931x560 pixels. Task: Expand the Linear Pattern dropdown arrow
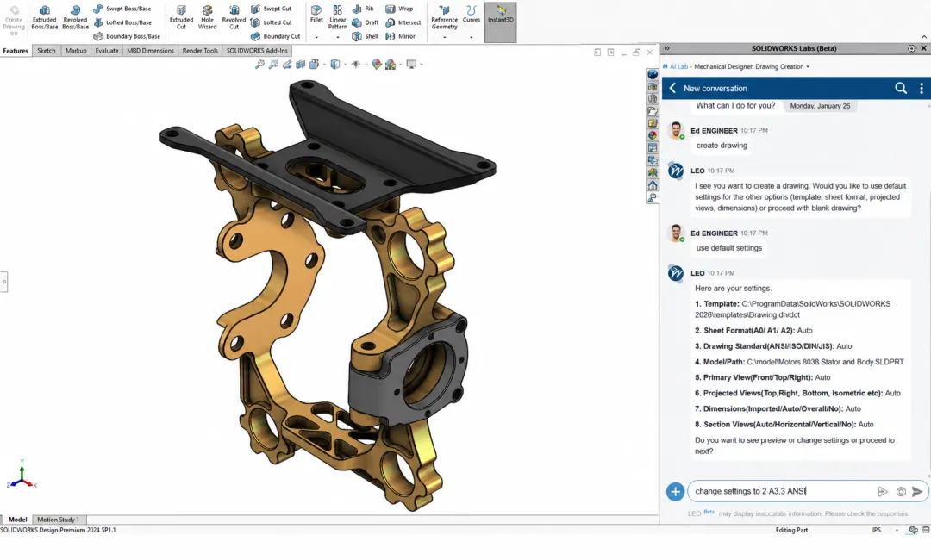tap(337, 37)
